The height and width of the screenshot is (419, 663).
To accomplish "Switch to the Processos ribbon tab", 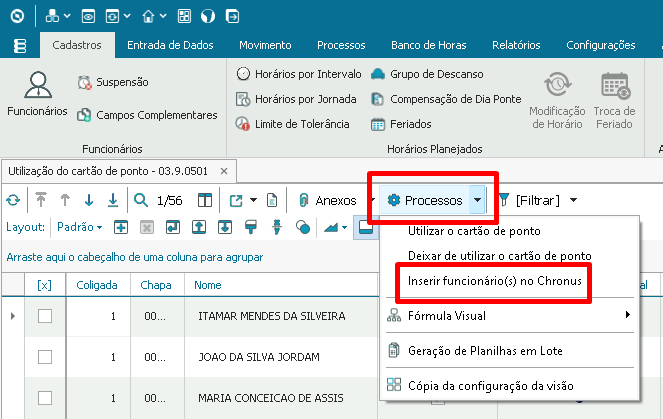I will [x=341, y=45].
